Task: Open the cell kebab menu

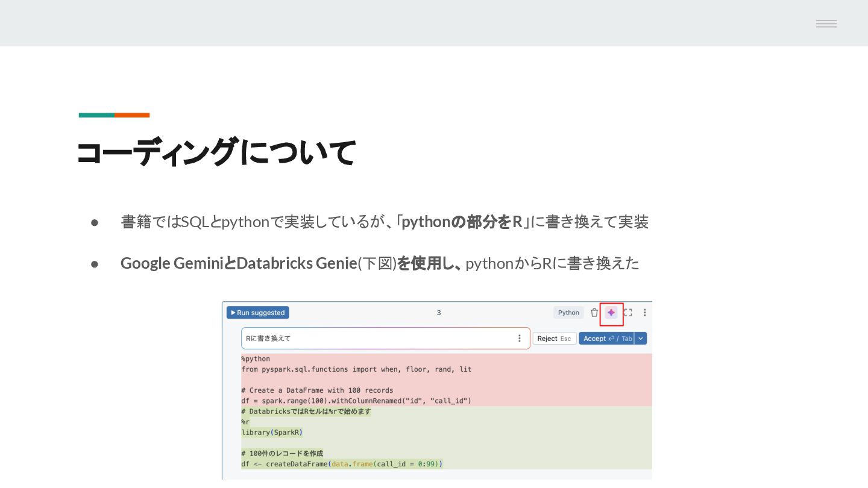Action: (x=645, y=313)
